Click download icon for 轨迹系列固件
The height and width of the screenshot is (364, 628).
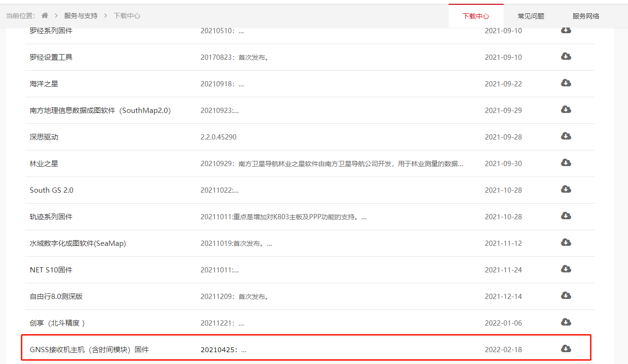click(566, 216)
